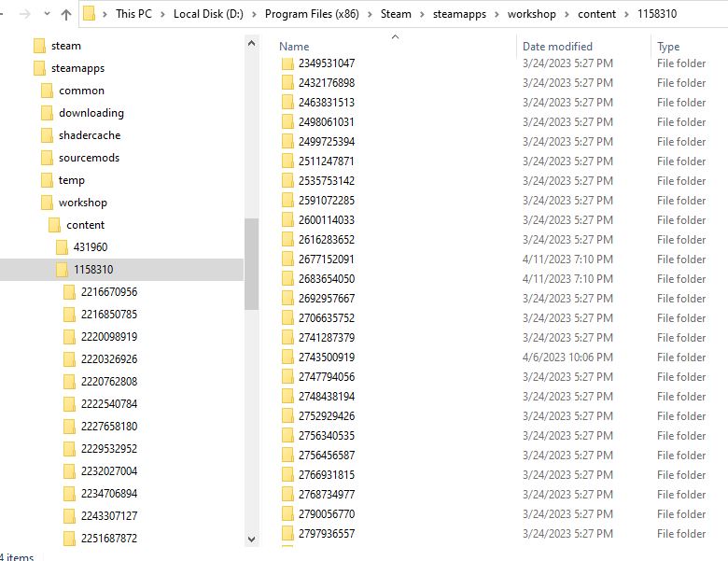Sort by Name column header
The image size is (728, 561).
tap(294, 47)
